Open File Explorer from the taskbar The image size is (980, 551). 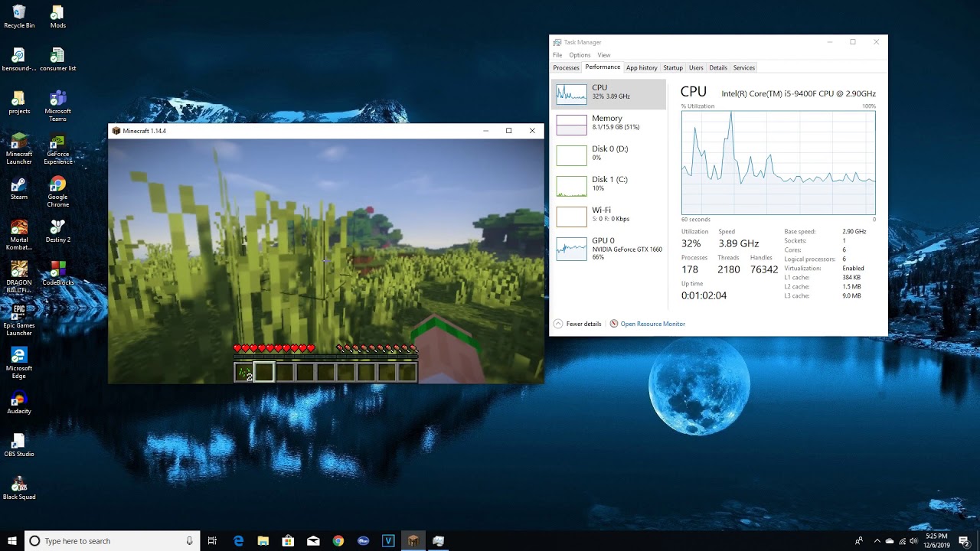coord(263,540)
